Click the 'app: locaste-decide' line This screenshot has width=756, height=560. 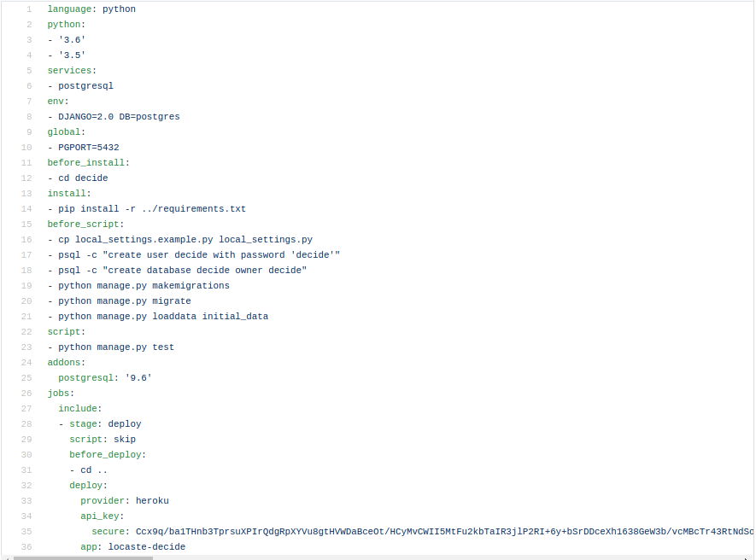tap(133, 547)
